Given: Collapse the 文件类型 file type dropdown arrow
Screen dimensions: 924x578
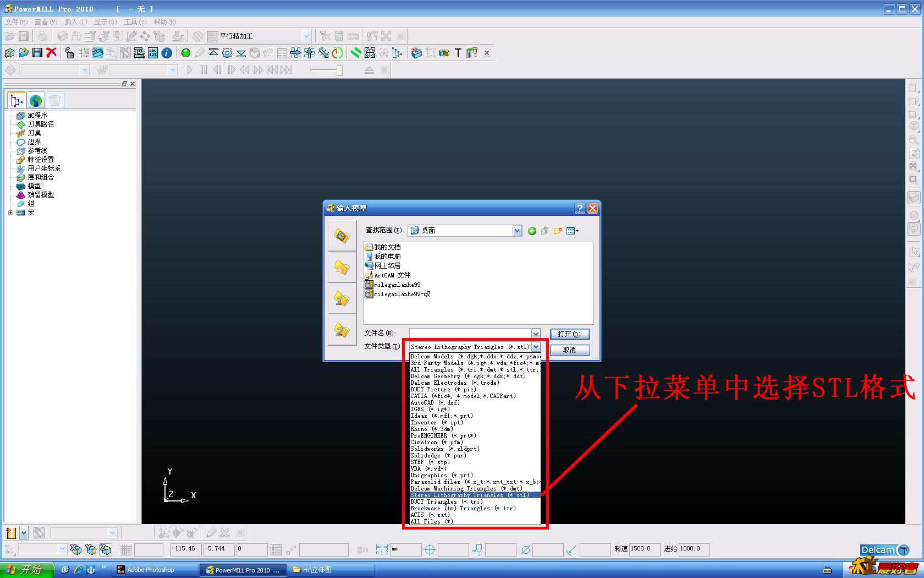Looking at the screenshot, I should point(536,347).
